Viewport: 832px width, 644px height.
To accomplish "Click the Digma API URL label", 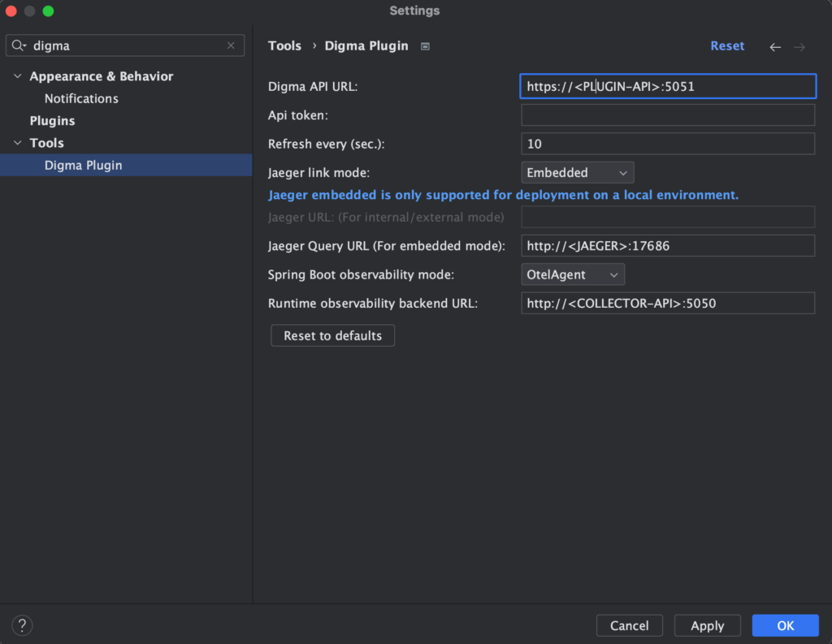I will [313, 86].
